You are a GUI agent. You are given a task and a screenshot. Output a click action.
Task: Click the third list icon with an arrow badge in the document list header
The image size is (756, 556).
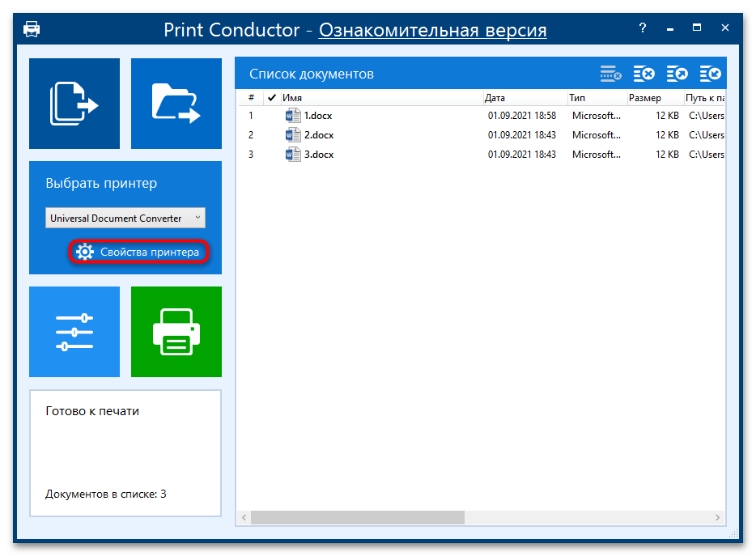tap(677, 74)
